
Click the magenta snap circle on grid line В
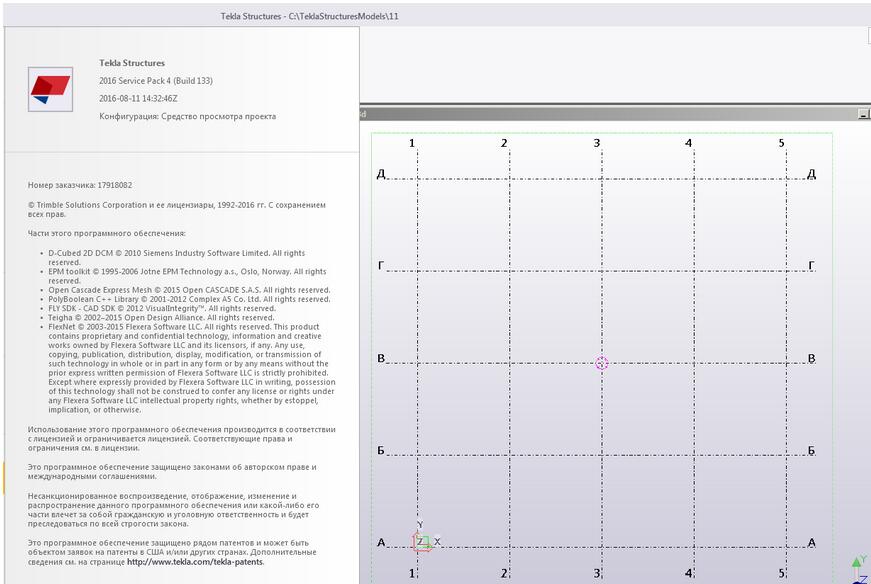[x=602, y=363]
